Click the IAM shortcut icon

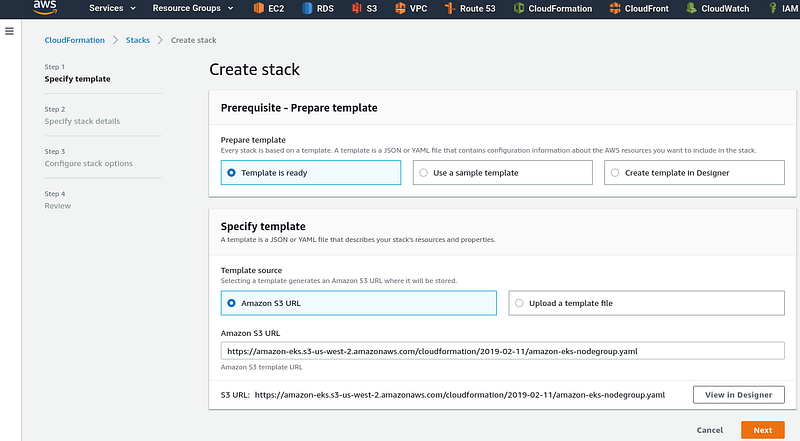[x=772, y=8]
